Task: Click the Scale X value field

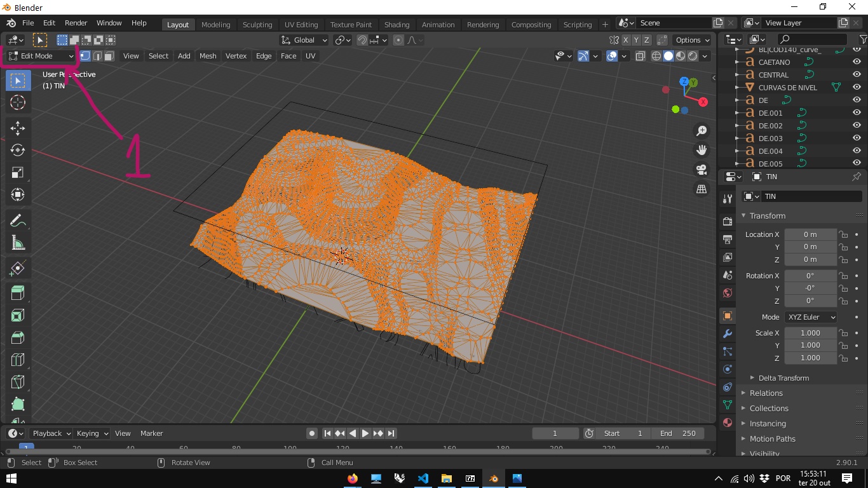Action: 810,333
